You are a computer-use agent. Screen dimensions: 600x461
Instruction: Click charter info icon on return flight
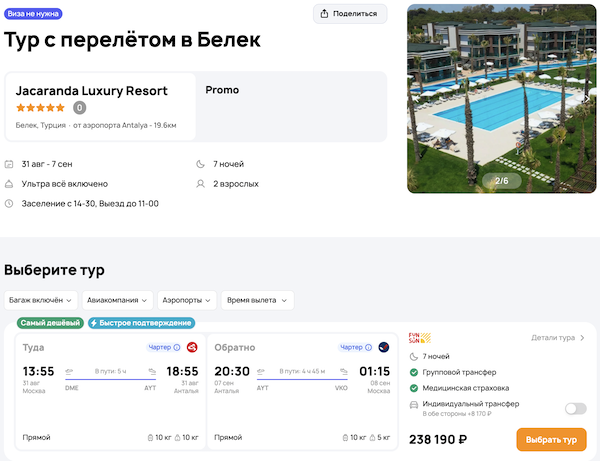pos(369,347)
